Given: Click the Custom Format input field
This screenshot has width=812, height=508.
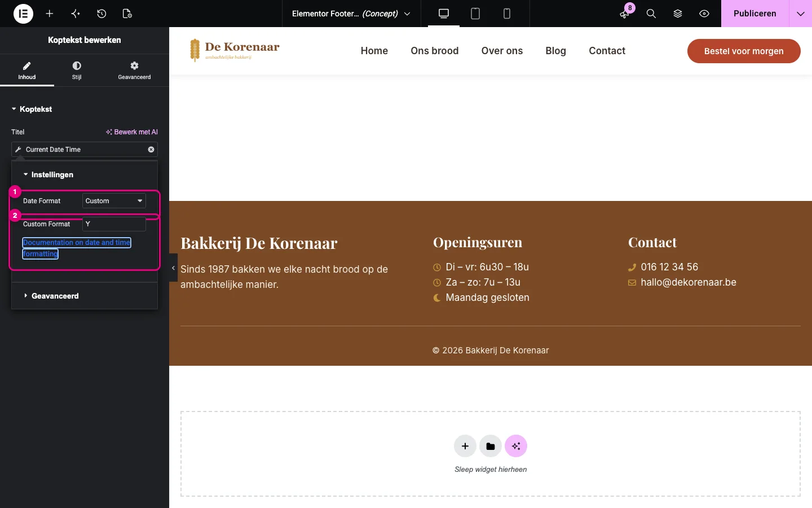Looking at the screenshot, I should click(x=114, y=224).
